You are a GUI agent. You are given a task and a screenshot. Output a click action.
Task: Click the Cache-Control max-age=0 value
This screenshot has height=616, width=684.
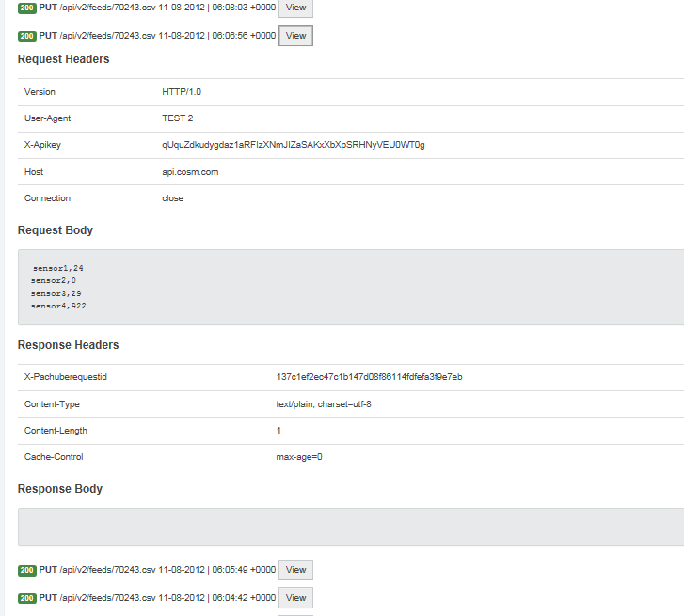click(298, 457)
